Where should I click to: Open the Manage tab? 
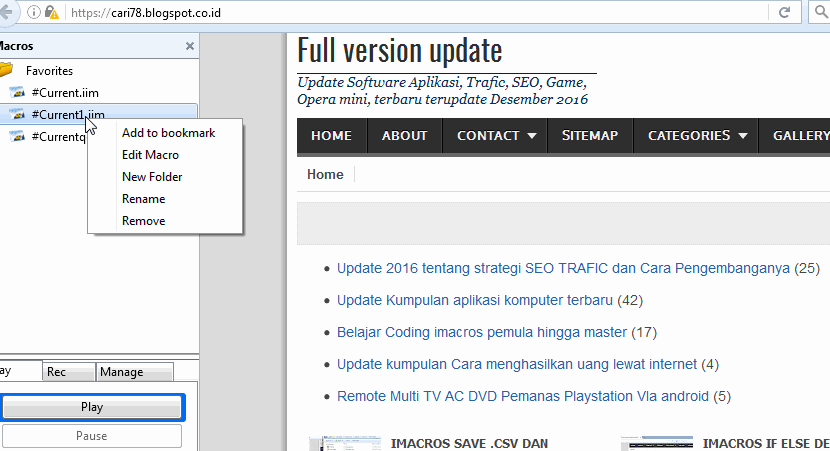pos(122,372)
